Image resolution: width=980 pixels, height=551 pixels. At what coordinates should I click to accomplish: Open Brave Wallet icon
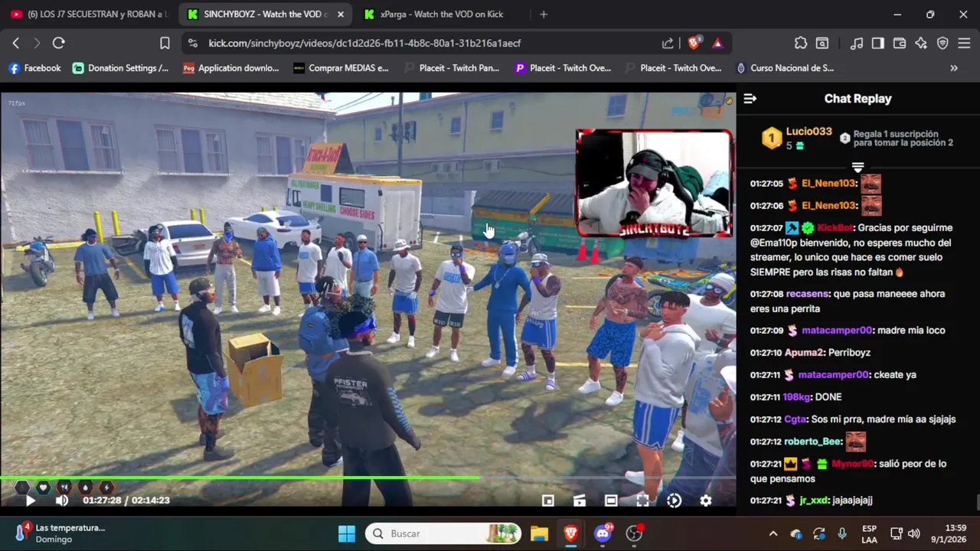(900, 44)
